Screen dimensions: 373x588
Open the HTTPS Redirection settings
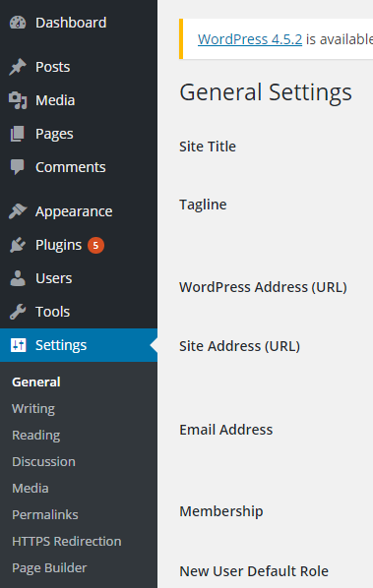pyautogui.click(x=67, y=542)
